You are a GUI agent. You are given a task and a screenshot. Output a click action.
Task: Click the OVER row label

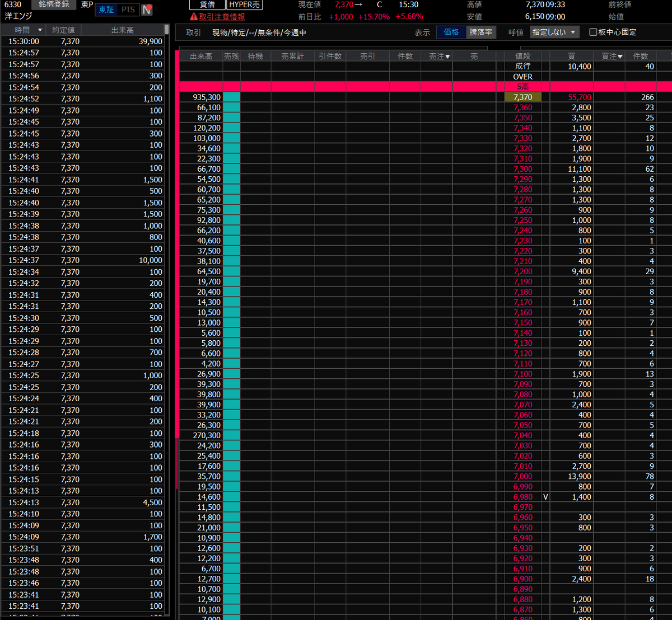[522, 77]
